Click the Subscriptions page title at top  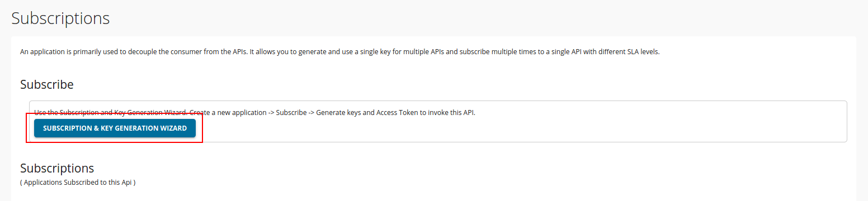(x=60, y=18)
